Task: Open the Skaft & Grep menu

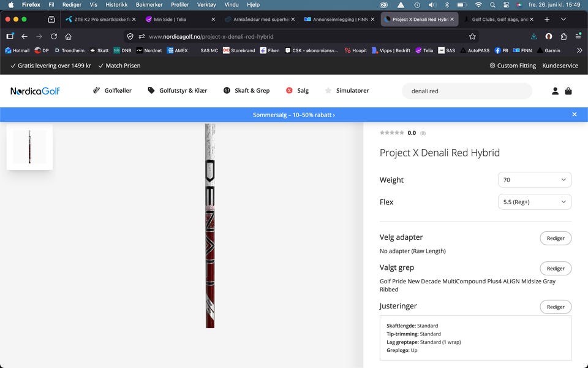Action: pos(246,91)
